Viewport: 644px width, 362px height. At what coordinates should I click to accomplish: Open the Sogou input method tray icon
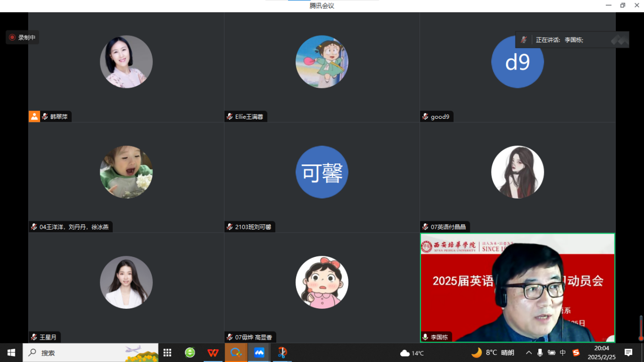(576, 353)
